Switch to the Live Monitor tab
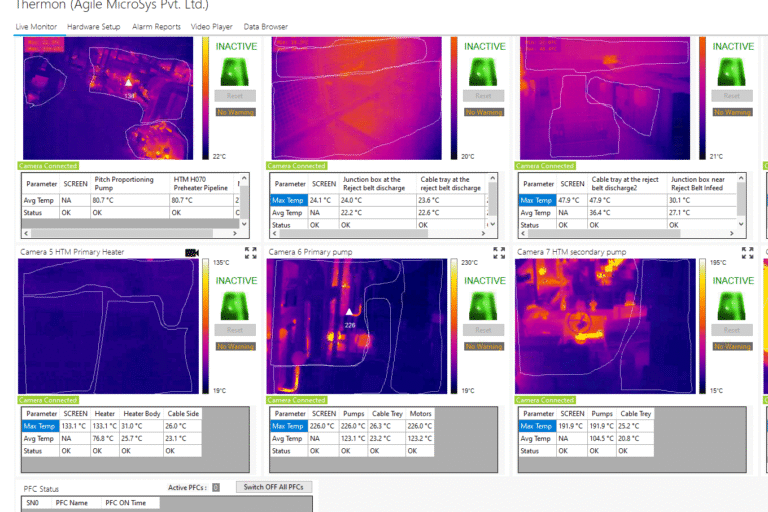Viewport: 768px width, 512px height. (36, 27)
